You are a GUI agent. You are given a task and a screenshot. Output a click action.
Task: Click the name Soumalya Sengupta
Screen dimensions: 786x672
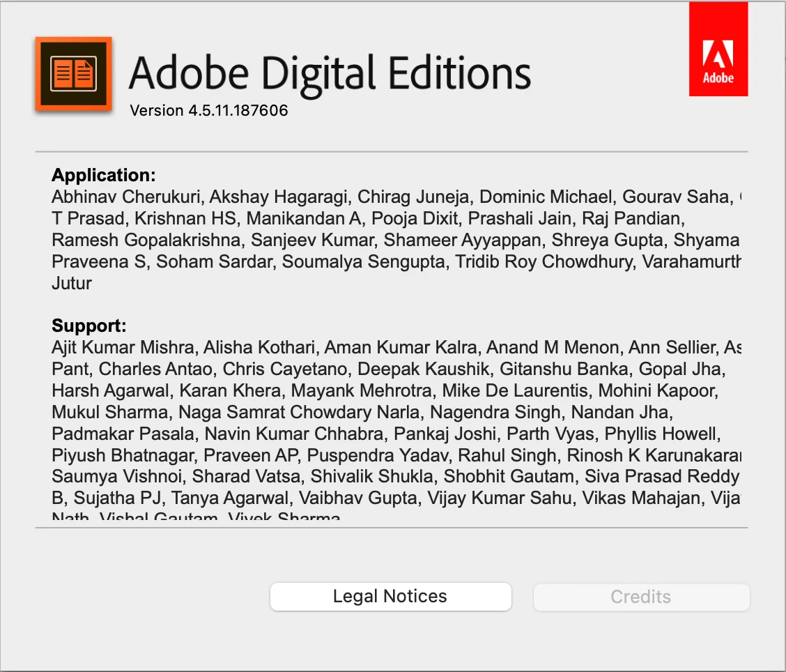(363, 261)
